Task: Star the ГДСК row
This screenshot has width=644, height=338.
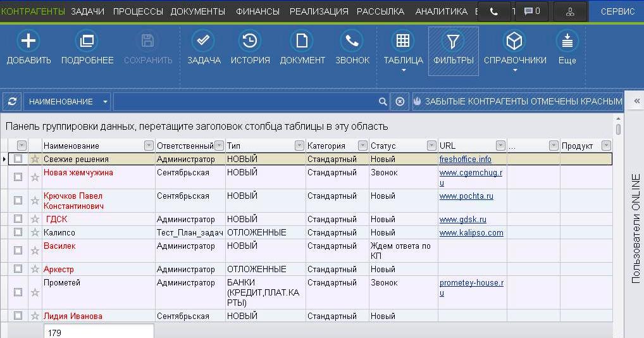Action: (35, 219)
